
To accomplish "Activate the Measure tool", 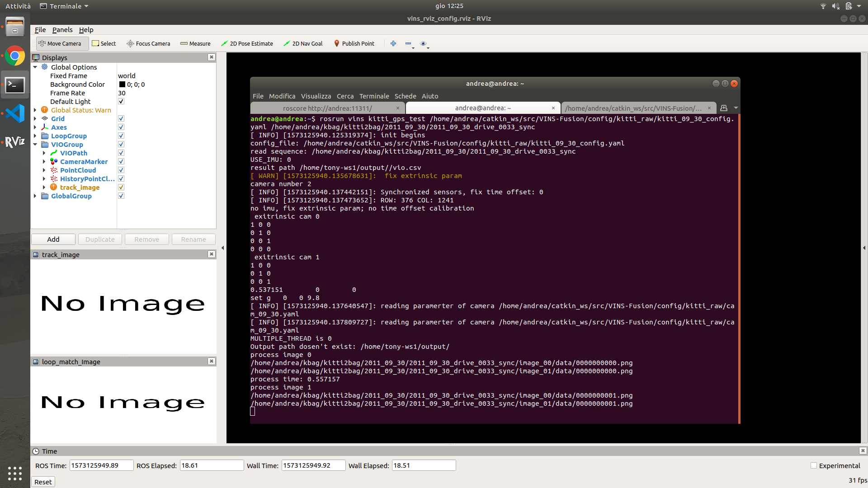I will [195, 43].
